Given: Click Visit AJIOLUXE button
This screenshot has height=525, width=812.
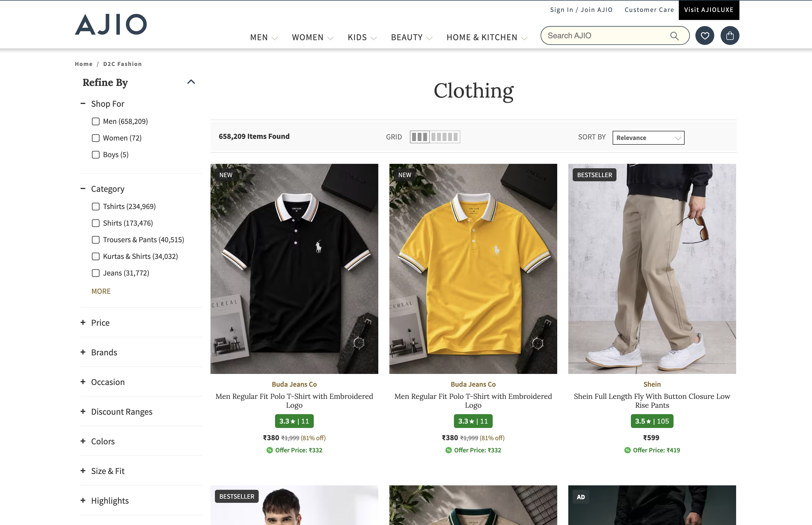Looking at the screenshot, I should (709, 10).
